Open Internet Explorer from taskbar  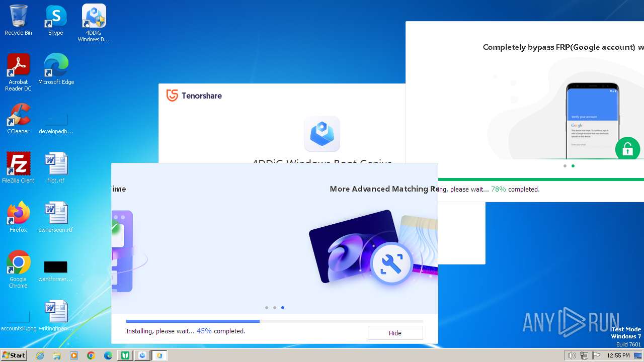tap(40, 355)
